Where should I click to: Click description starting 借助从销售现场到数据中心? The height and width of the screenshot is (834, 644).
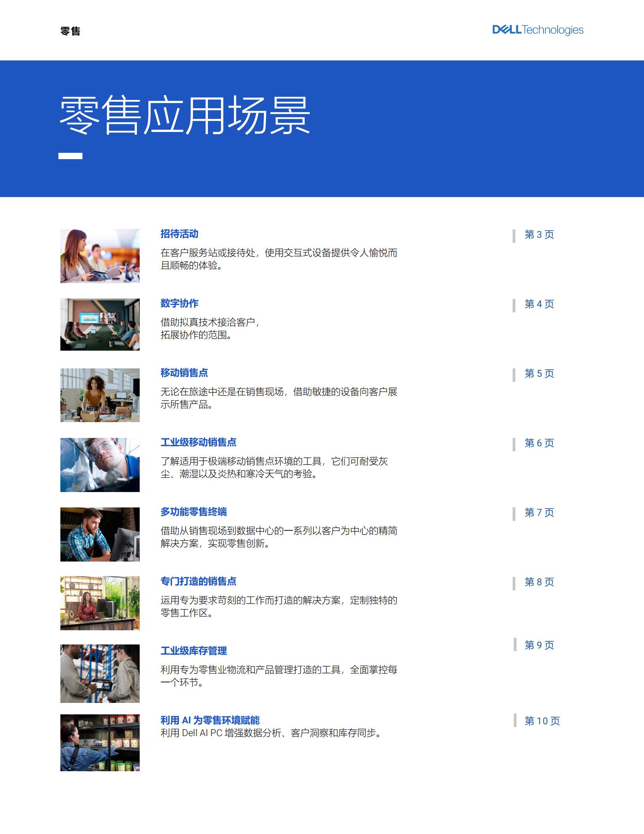point(279,537)
